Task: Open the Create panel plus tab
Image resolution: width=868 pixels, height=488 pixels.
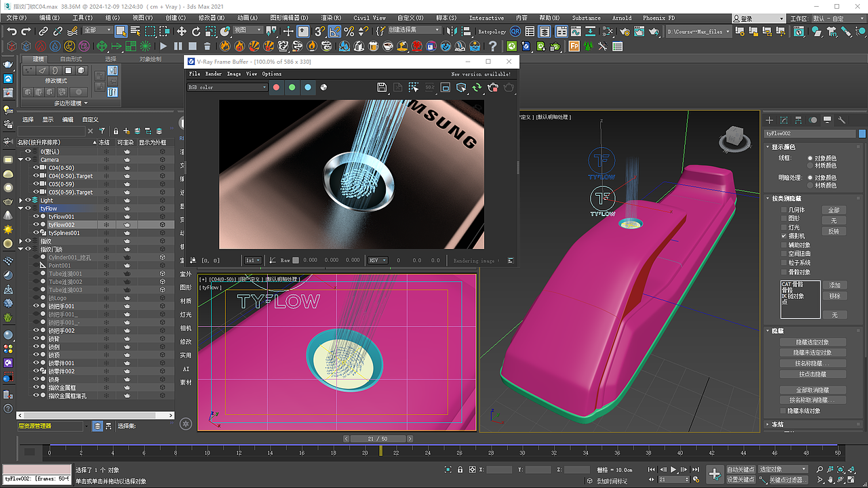Action: tap(770, 120)
